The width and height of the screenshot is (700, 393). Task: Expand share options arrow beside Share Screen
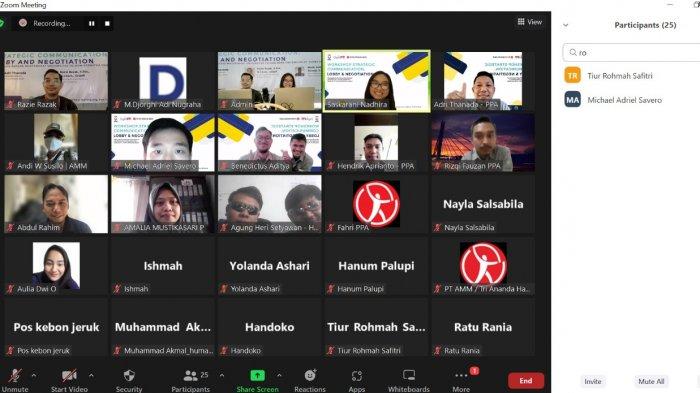pyautogui.click(x=279, y=376)
